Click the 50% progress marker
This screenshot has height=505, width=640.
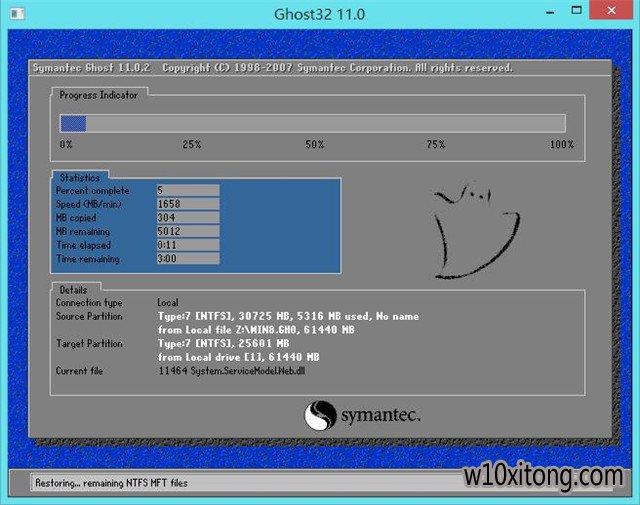click(x=315, y=145)
